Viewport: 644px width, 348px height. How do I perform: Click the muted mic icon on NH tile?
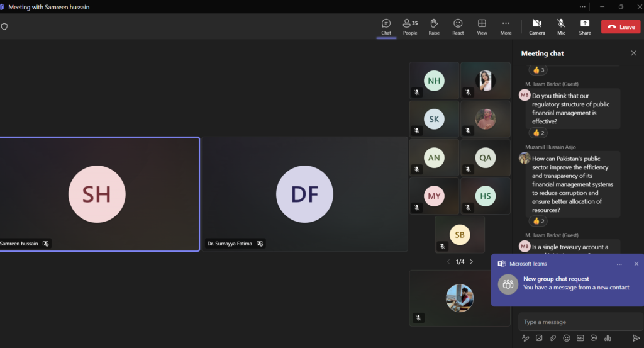(416, 93)
